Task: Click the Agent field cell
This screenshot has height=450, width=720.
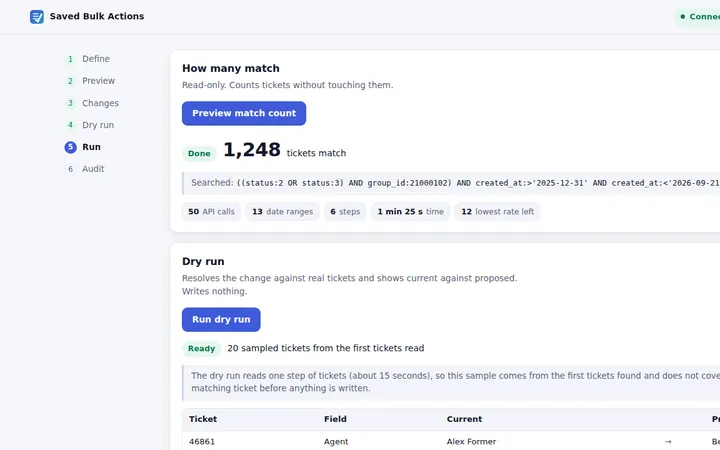Action: coord(336,442)
